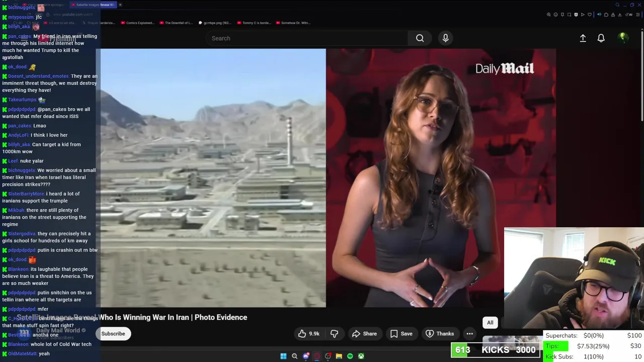
Task: Open the browser Easy Setup menu icon
Action: pyautogui.click(x=638, y=15)
